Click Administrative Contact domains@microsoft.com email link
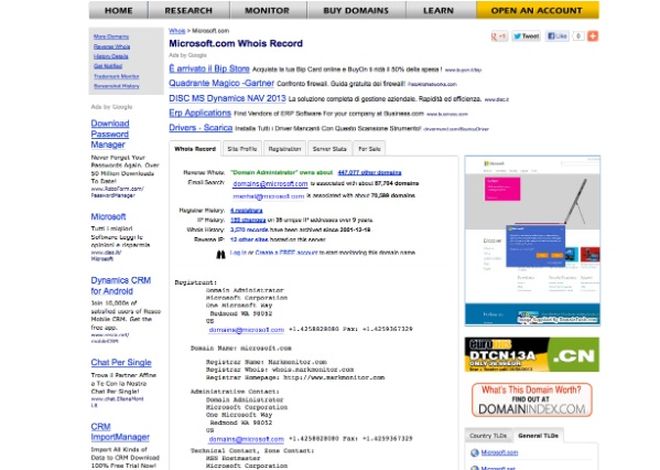660x470 pixels. coord(246,439)
